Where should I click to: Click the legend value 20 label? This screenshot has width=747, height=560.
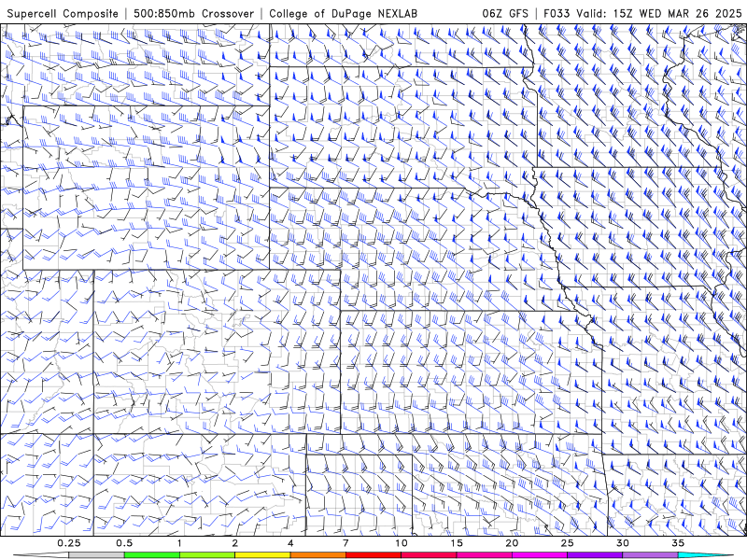[512, 543]
